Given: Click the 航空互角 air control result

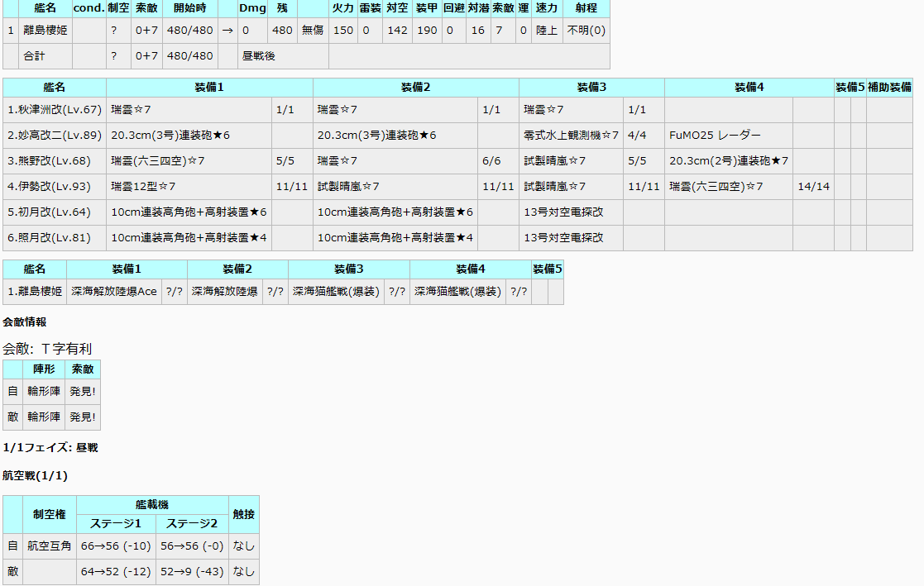Looking at the screenshot, I should 50,546.
